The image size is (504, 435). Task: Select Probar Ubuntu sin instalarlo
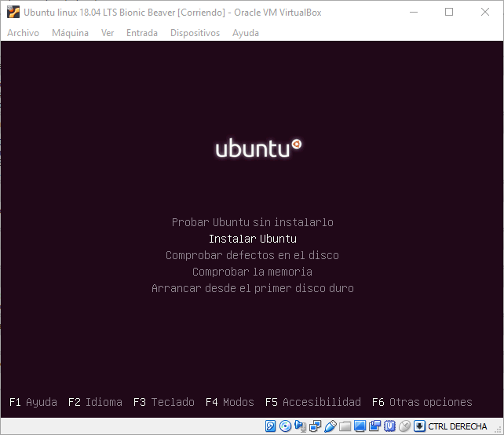click(x=253, y=222)
